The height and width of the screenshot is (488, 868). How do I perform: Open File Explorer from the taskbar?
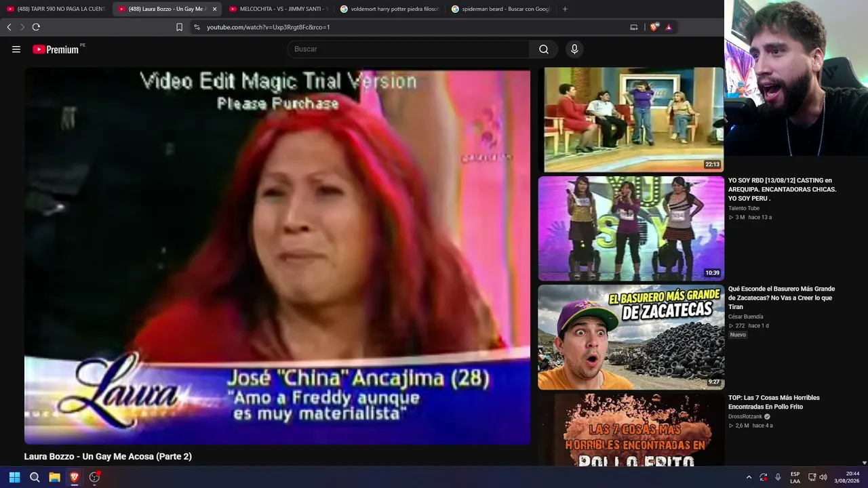[x=54, y=477]
